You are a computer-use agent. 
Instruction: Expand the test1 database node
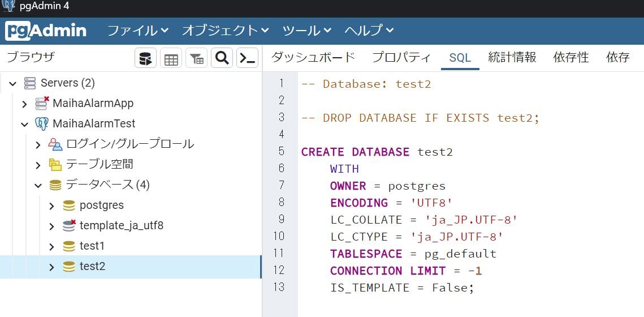click(51, 246)
